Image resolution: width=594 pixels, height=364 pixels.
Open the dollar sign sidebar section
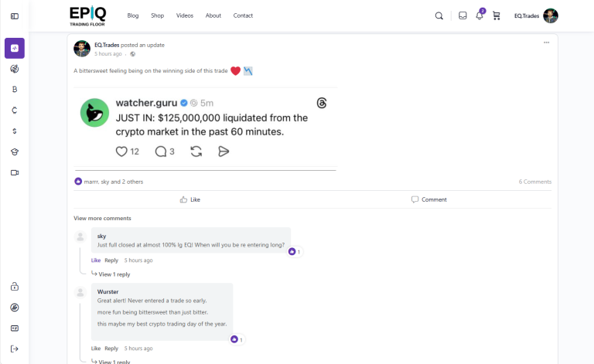coord(15,131)
